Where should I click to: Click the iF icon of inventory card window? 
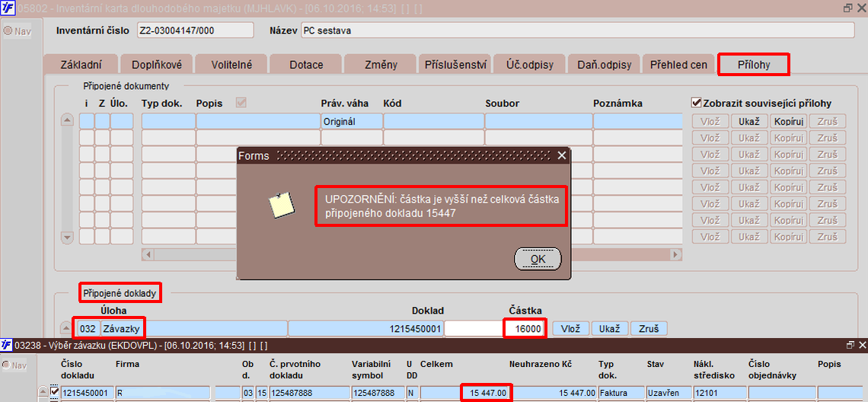tap(7, 8)
